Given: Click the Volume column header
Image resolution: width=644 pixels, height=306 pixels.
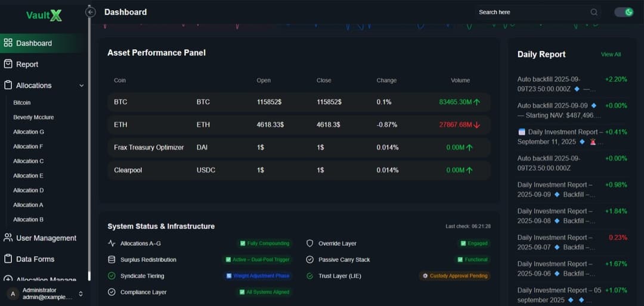Looking at the screenshot, I should (x=460, y=80).
